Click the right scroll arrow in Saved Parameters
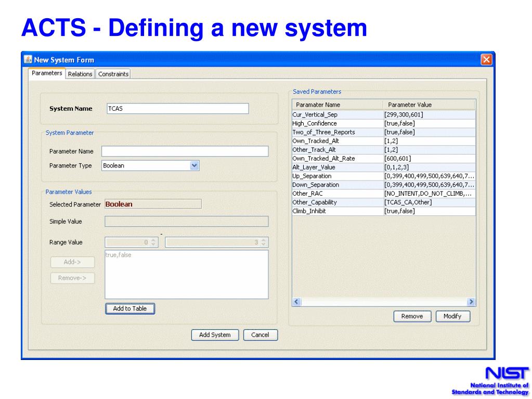The image size is (532, 399). tap(471, 302)
